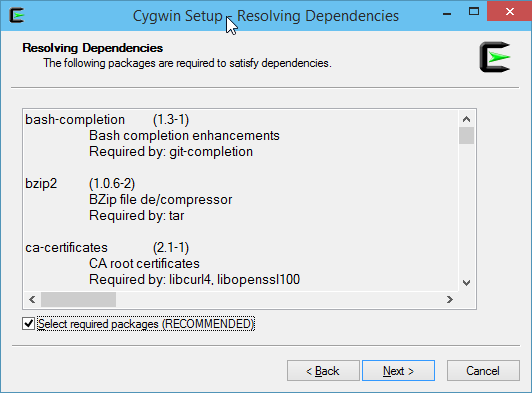Click the scroll right arrow of package list

[450, 299]
